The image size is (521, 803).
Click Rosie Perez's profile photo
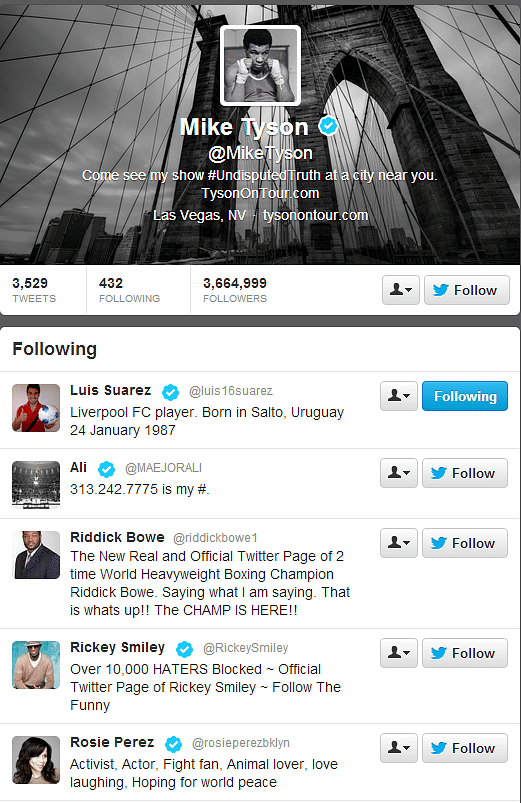click(36, 760)
